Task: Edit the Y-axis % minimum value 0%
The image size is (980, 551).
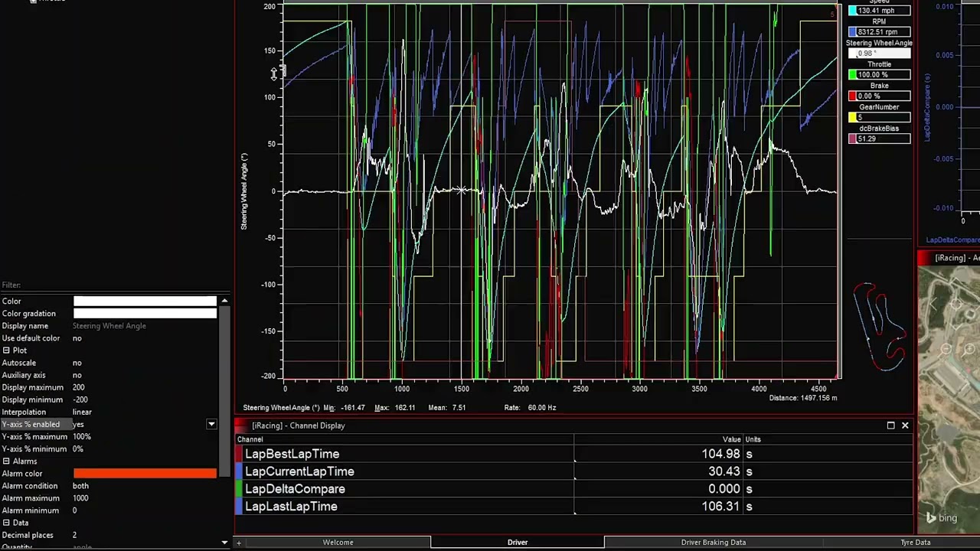Action: click(77, 448)
